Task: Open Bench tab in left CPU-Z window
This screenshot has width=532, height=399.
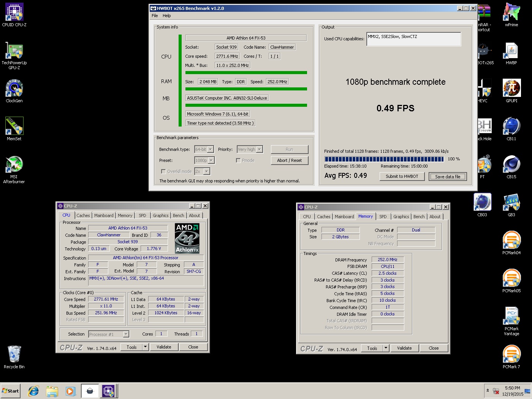Action: pyautogui.click(x=178, y=215)
